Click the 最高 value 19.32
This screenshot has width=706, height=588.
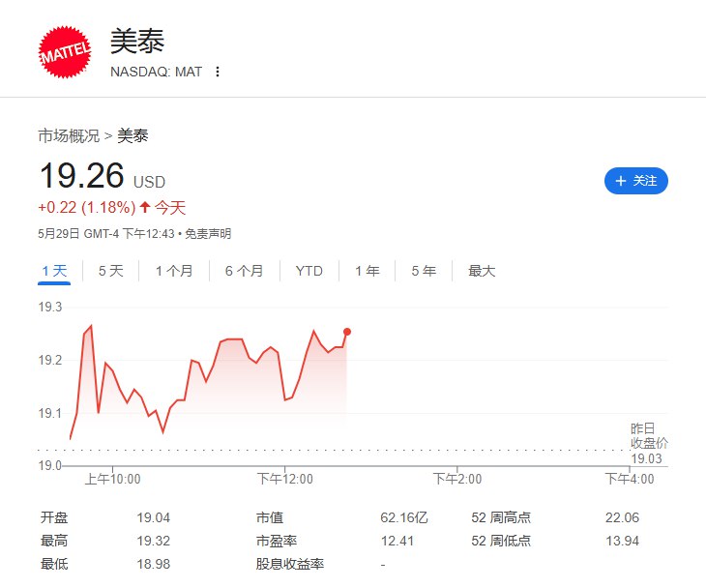[x=154, y=541]
